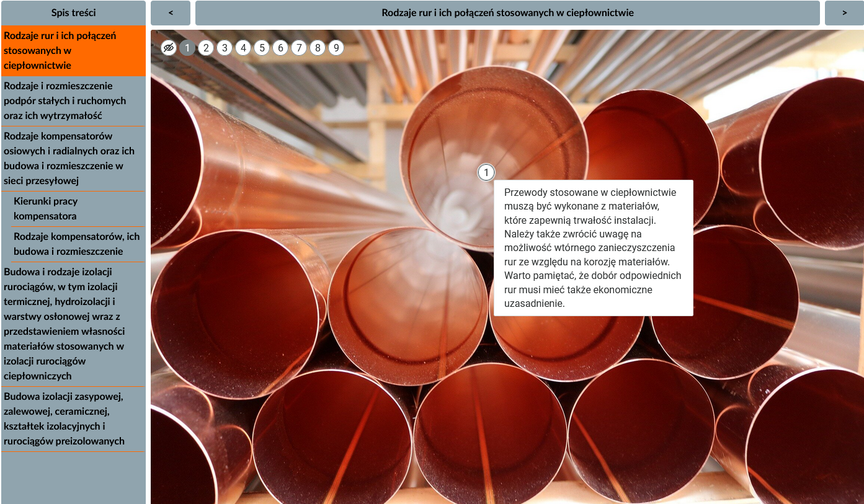Viewport: 864px width, 504px height.
Task: Open 'Rodzaje rur i ich połączeń' chapter
Action: (73, 51)
